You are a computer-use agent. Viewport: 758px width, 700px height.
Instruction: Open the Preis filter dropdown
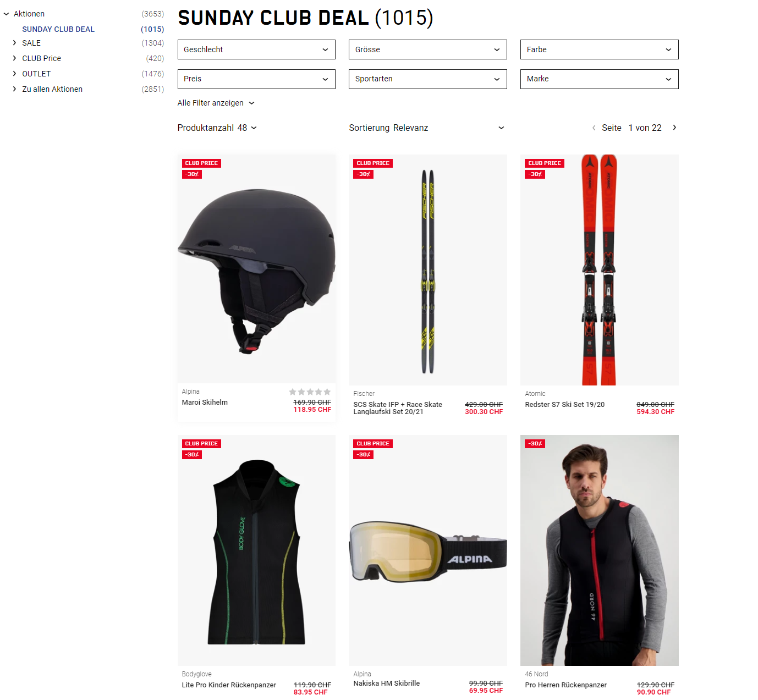click(256, 79)
